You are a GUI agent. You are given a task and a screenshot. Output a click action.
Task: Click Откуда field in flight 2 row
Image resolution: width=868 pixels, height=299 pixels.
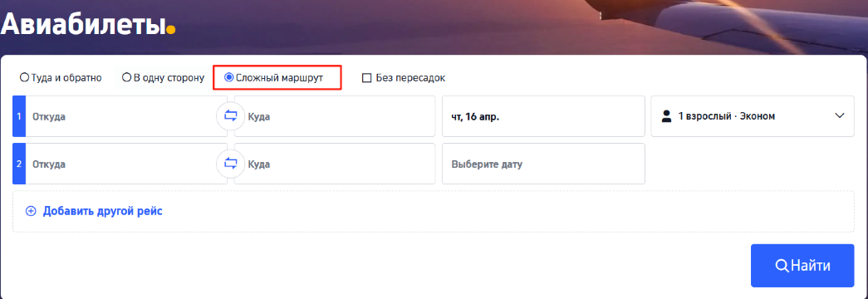126,164
